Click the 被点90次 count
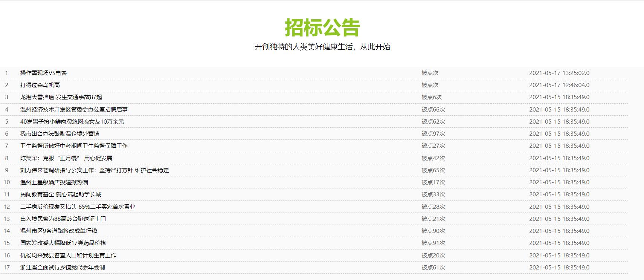Screen dimensions: 644x280 click(433, 231)
